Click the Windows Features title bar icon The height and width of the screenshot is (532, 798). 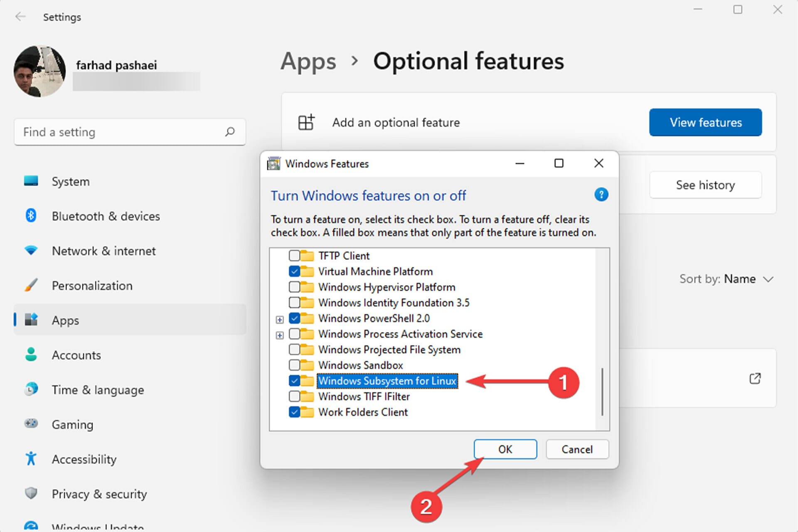[x=273, y=163]
